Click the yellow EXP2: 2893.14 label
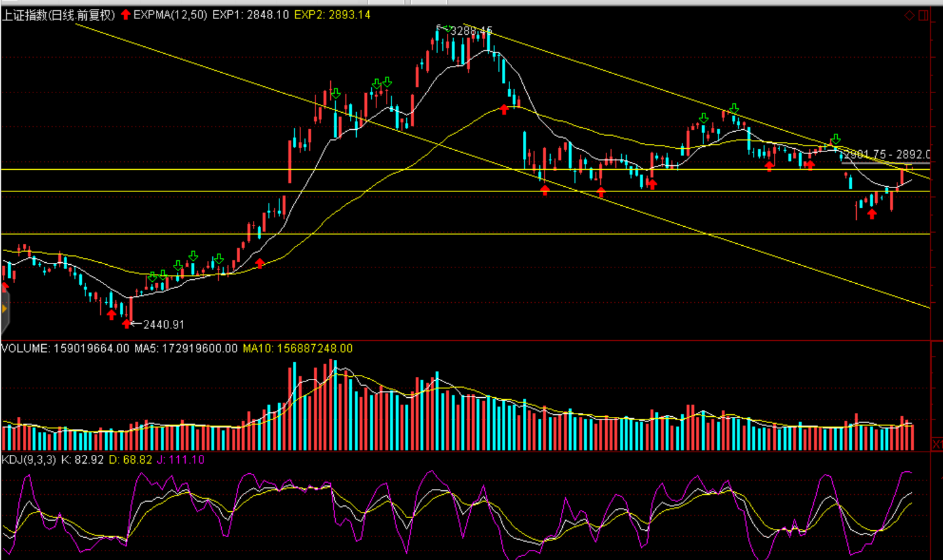Screen dimensions: 943x560 (x=332, y=15)
